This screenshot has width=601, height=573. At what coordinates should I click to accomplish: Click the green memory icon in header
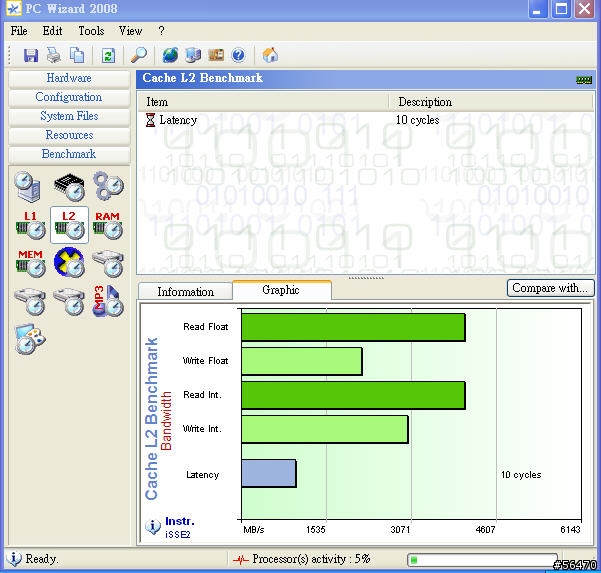point(584,80)
